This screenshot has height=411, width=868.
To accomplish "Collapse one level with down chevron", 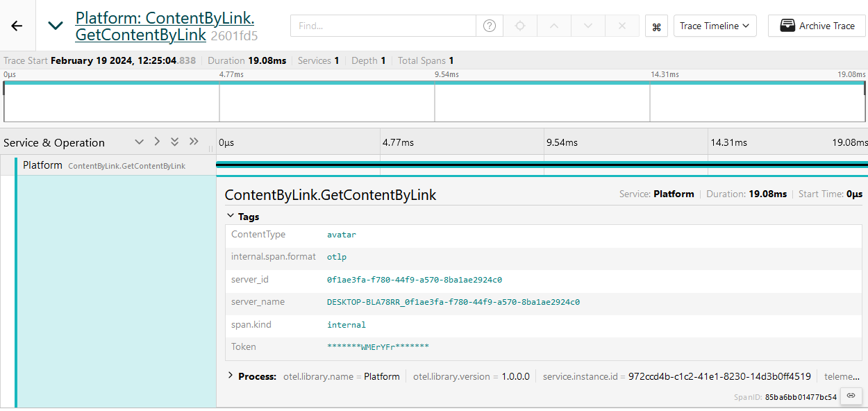I will [x=139, y=142].
